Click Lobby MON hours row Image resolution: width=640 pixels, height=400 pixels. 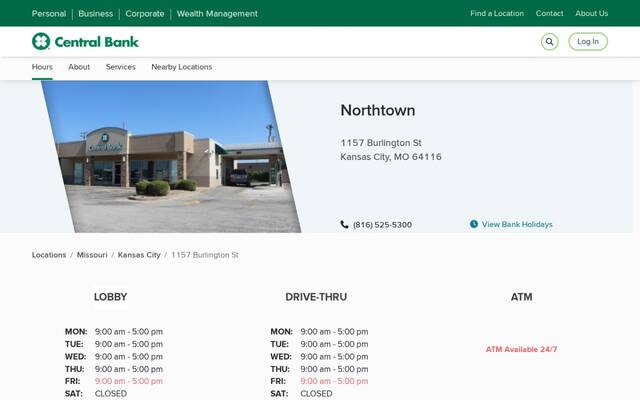114,331
